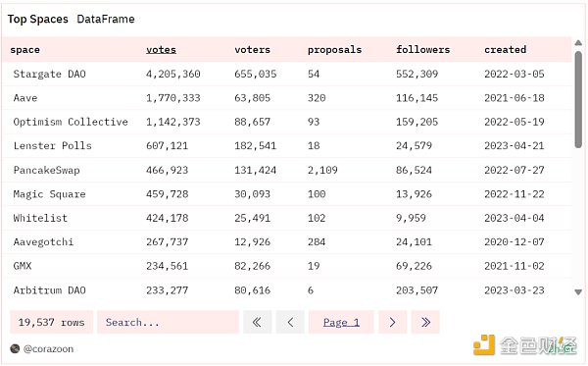This screenshot has width=588, height=366.
Task: Select the Optimism Collective space cell
Action: (71, 122)
